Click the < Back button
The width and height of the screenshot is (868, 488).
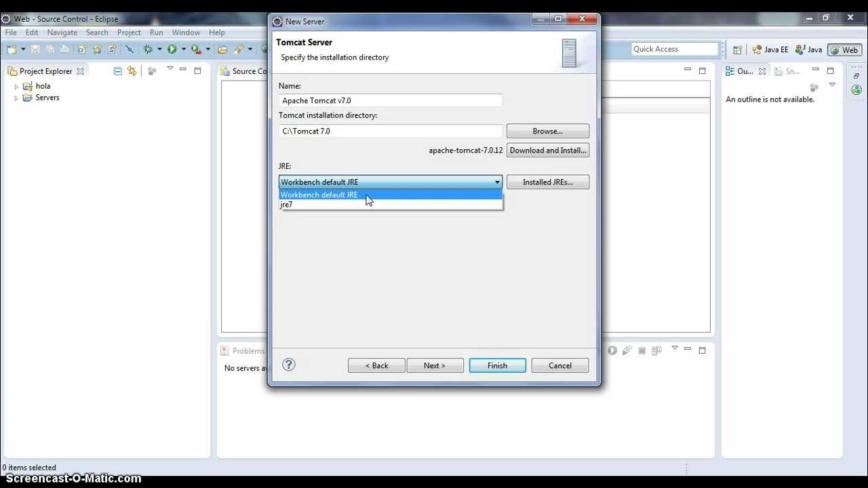(x=376, y=365)
